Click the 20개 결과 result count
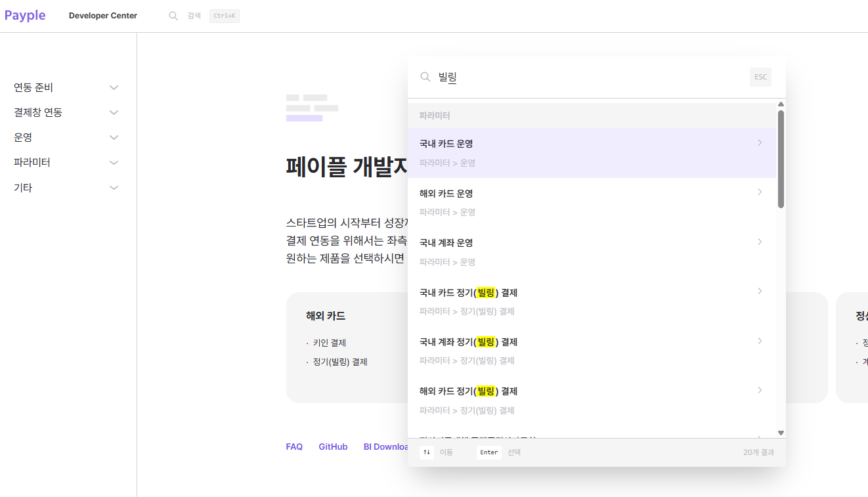868x497 pixels. (x=758, y=452)
